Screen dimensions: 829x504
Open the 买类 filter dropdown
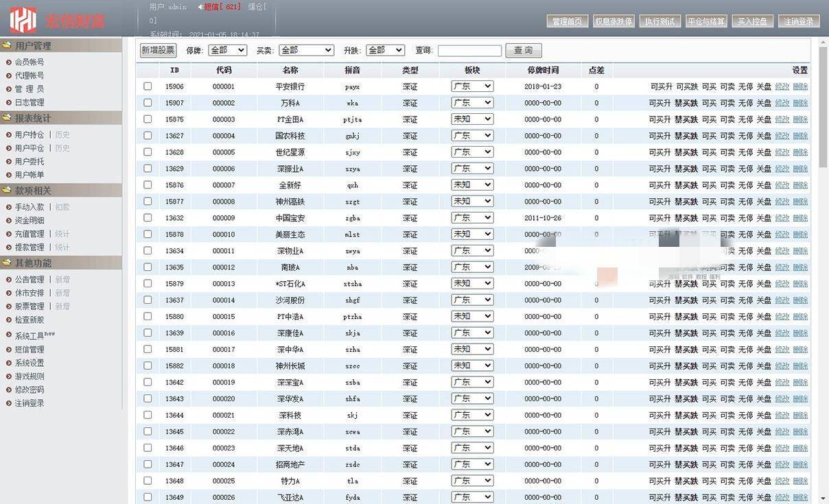[x=306, y=50]
